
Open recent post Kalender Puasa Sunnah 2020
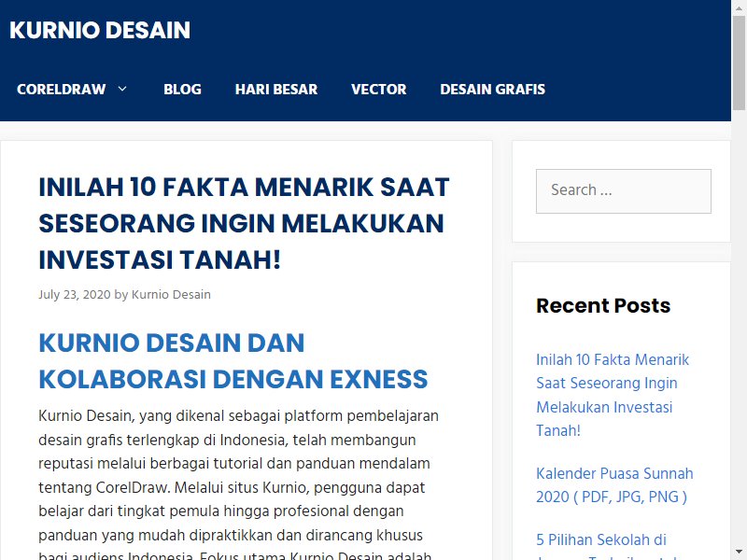pyautogui.click(x=614, y=484)
